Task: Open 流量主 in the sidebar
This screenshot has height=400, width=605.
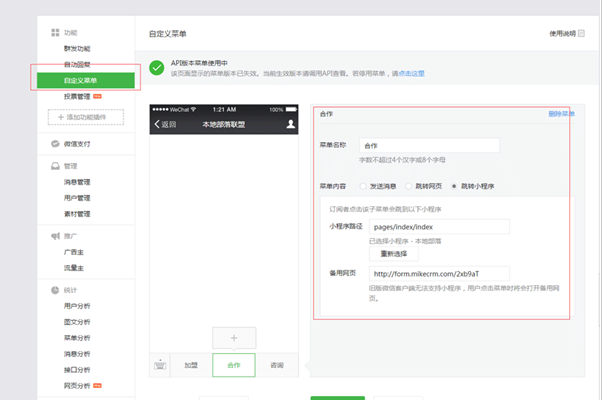Action: (74, 268)
